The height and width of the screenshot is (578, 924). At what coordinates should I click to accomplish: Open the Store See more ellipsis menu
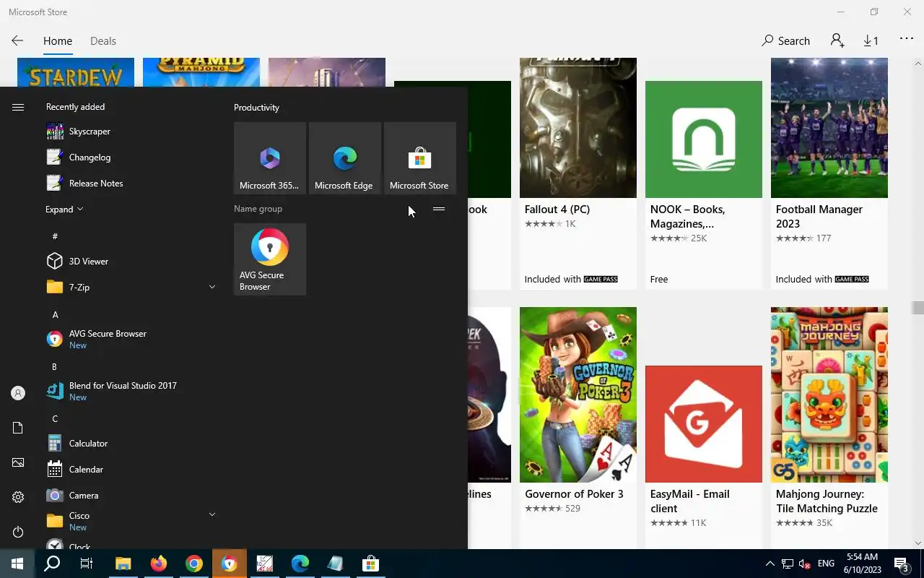907,40
